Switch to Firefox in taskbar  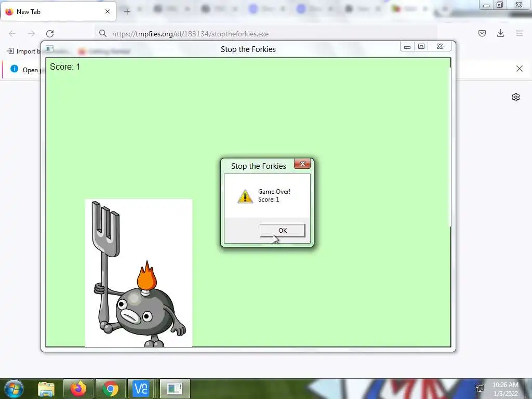[78, 389]
